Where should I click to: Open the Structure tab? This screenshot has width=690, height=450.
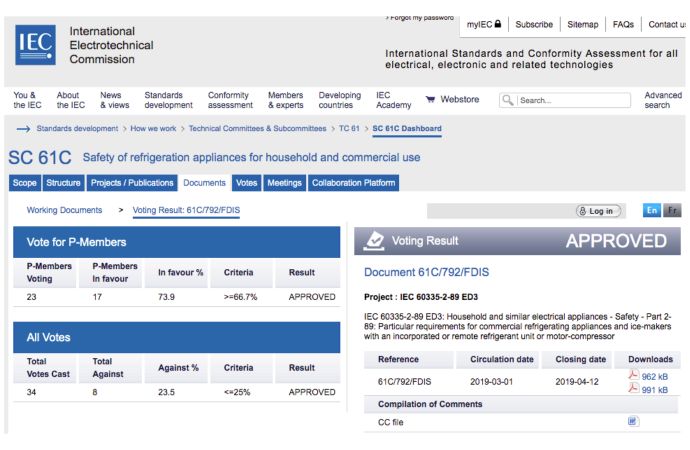63,183
